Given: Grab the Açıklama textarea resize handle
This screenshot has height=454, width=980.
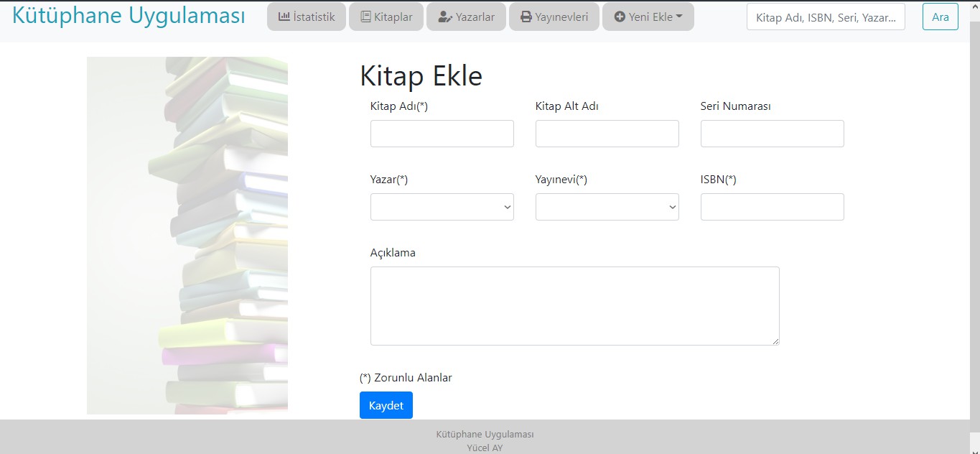Looking at the screenshot, I should [775, 342].
